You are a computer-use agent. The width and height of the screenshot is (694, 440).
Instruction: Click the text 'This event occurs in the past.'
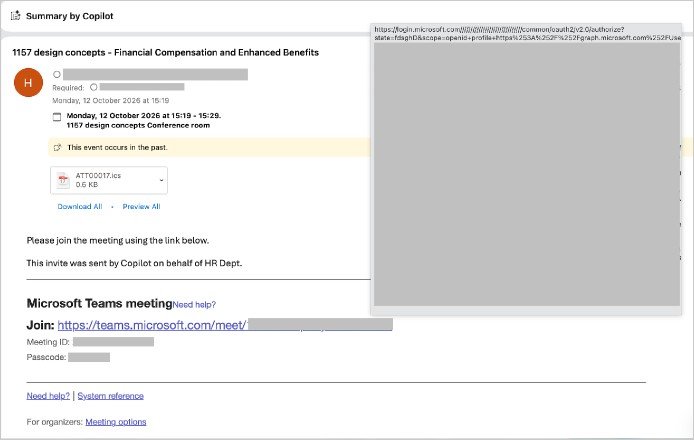[x=117, y=147]
